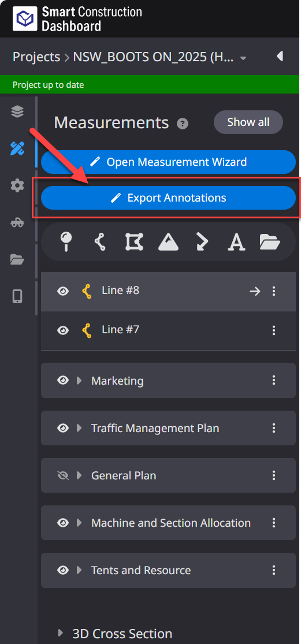Select the point marker measurement tool
Image resolution: width=301 pixels, height=644 pixels.
tap(66, 241)
